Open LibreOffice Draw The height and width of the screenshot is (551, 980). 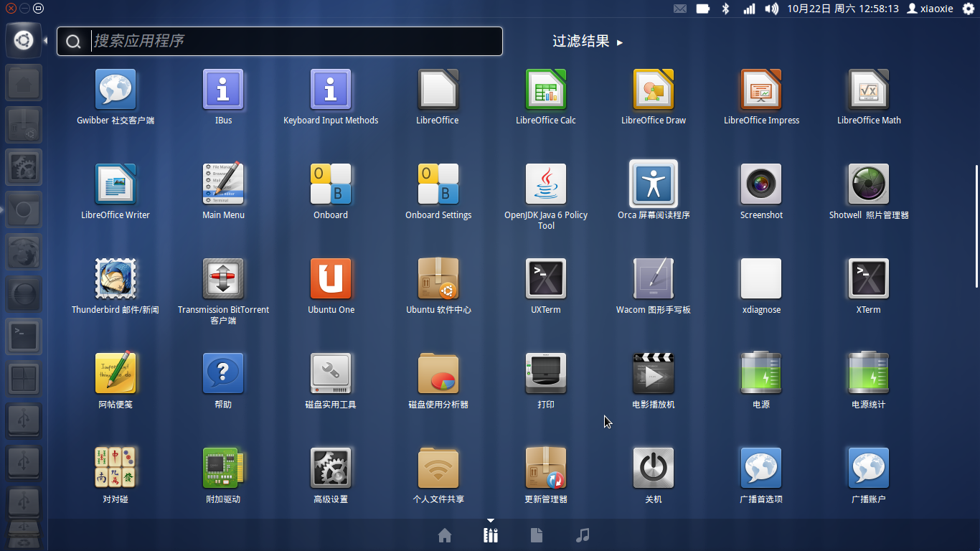654,90
